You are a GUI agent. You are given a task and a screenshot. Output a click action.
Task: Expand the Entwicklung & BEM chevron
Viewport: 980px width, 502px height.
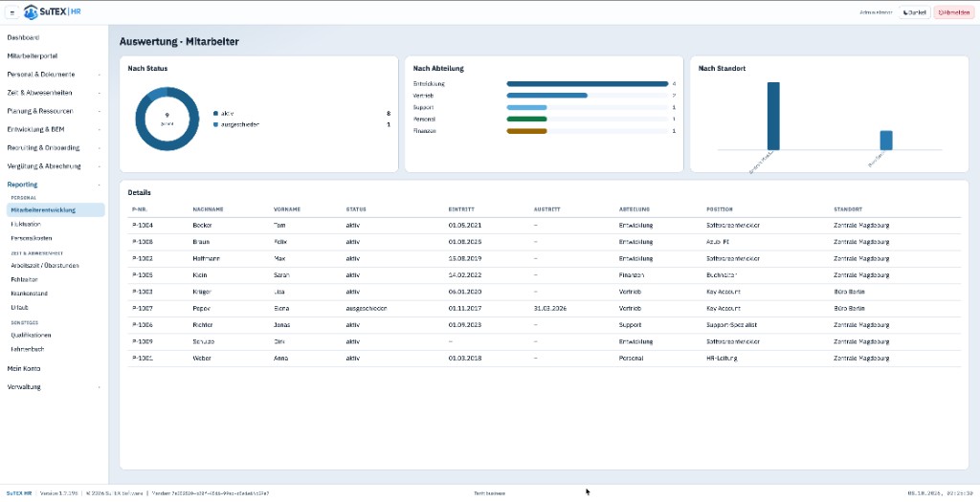coord(99,130)
